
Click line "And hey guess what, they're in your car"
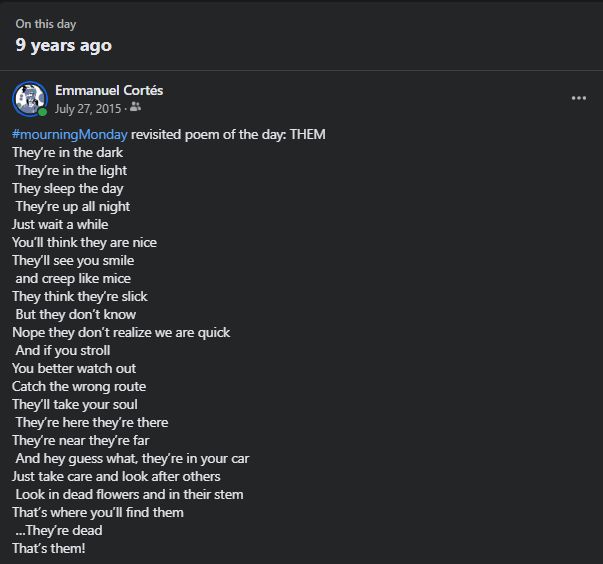tap(132, 458)
